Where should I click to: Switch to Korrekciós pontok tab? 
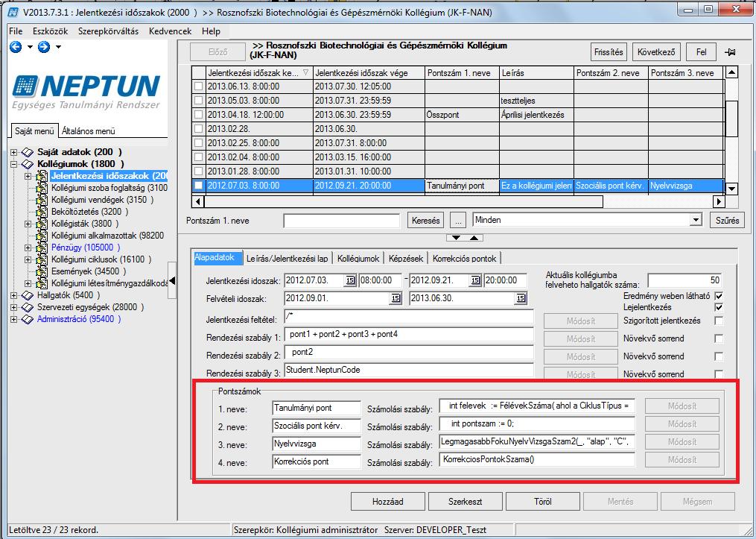pyautogui.click(x=464, y=258)
